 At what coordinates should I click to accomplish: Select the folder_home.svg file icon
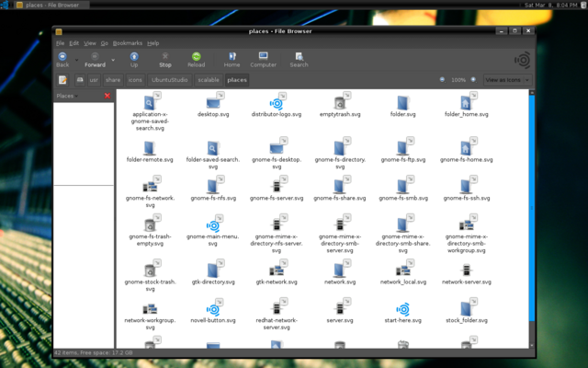pos(466,102)
